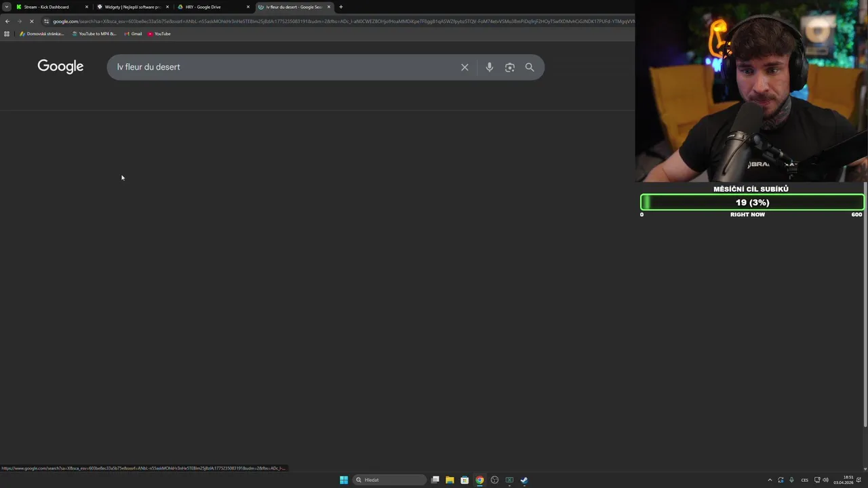Open a new browser tab

[x=341, y=7]
